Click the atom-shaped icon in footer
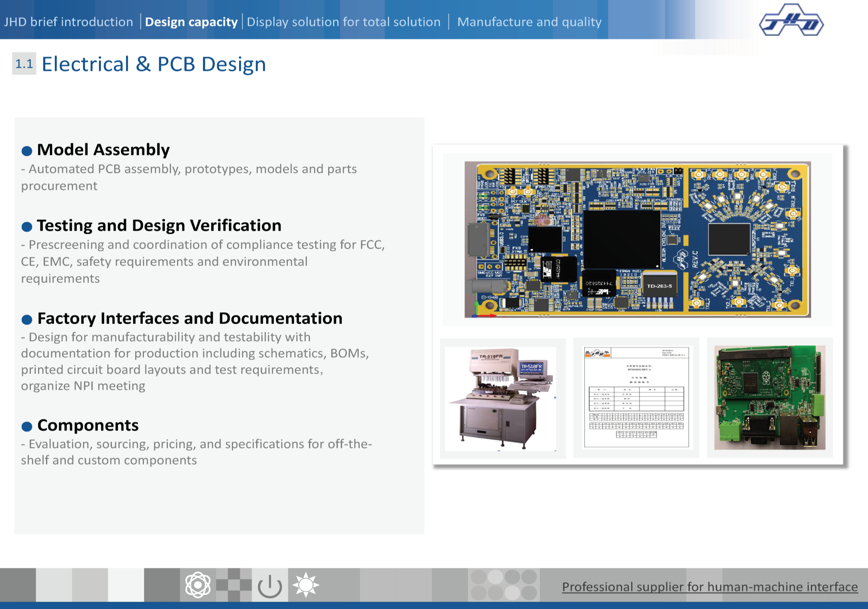868x609 pixels. [x=198, y=585]
